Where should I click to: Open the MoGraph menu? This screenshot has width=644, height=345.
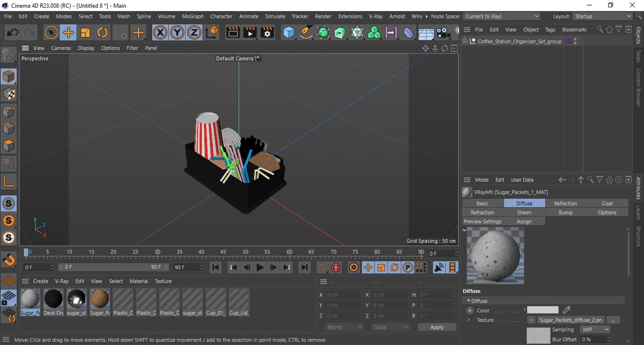pos(193,16)
